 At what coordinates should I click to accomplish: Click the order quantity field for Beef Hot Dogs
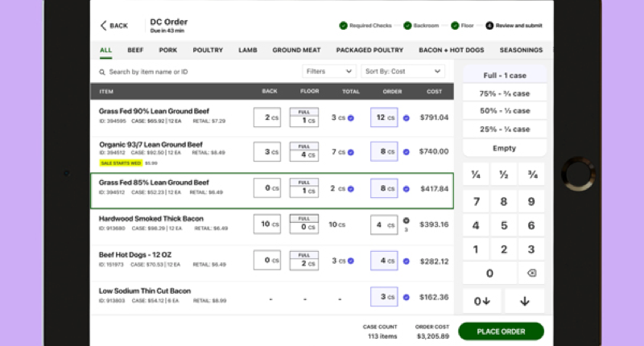pyautogui.click(x=384, y=261)
